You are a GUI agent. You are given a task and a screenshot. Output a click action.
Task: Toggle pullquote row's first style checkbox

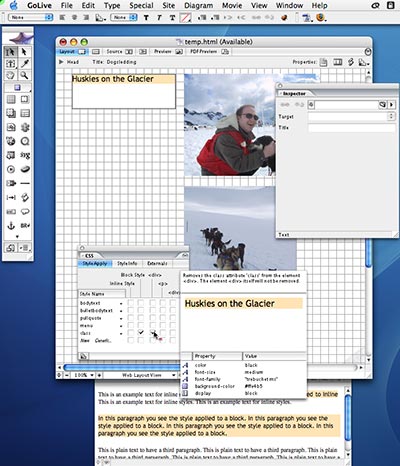[131, 318]
